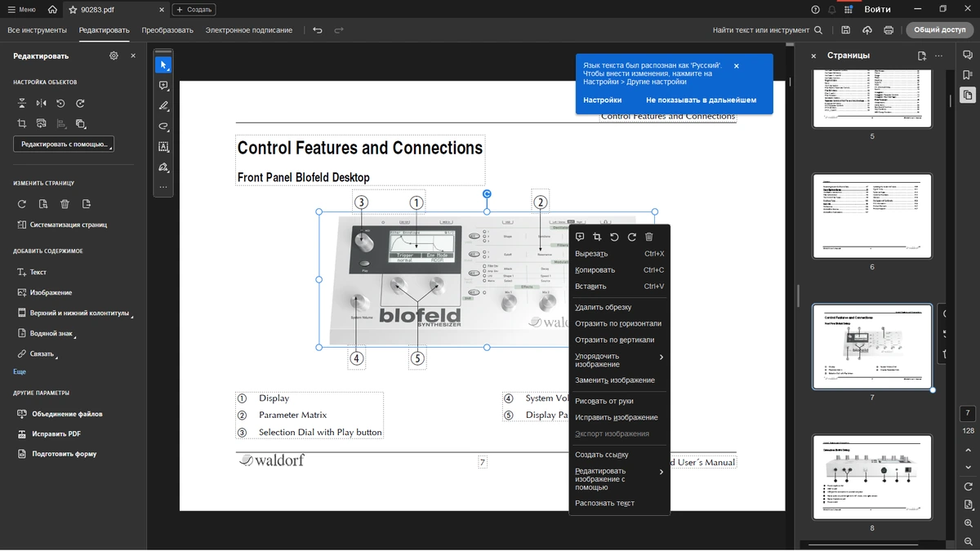Toggle pages panel icon on right rail
The width and height of the screenshot is (980, 551).
click(968, 95)
